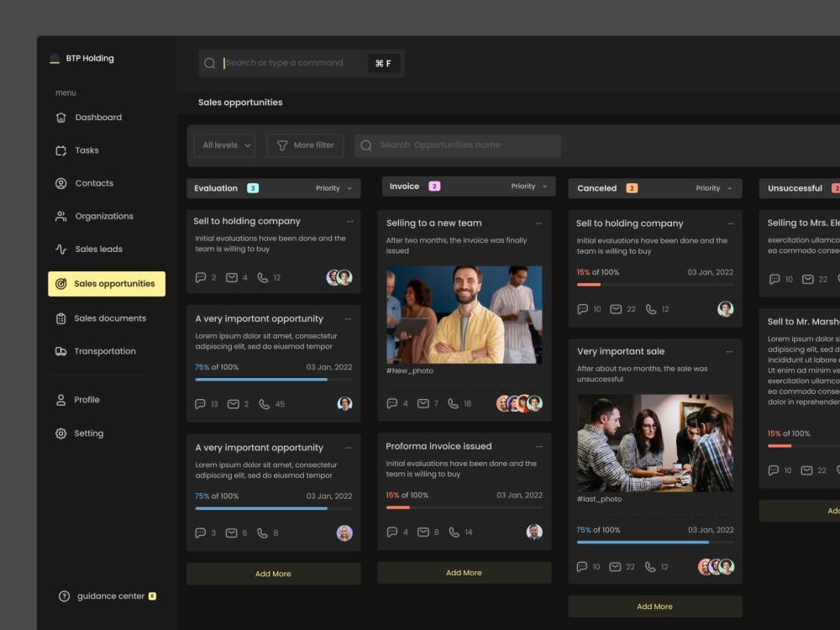Open the Contacts page
The height and width of the screenshot is (630, 840).
pos(85,183)
